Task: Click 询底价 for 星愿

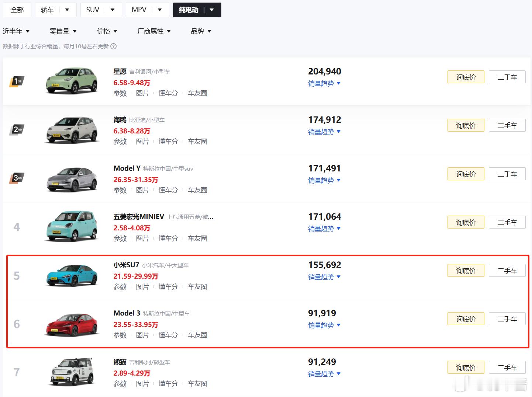Action: [x=466, y=77]
